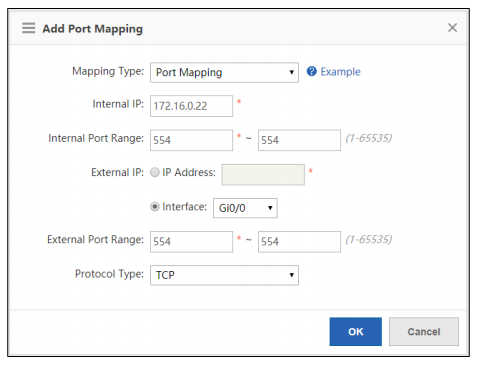Click the External IP label
Image resolution: width=479 pixels, height=365 pixels.
[117, 172]
